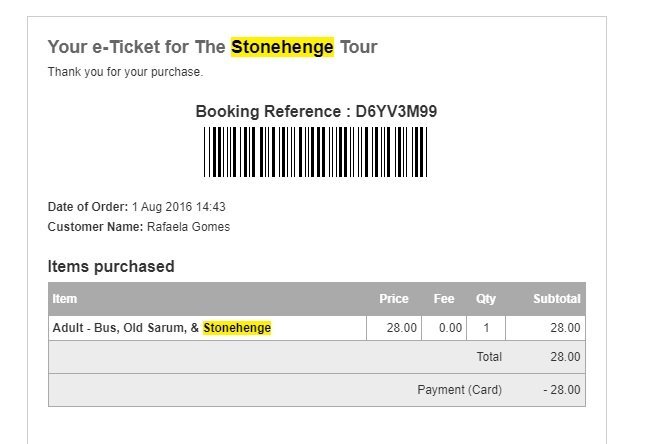Image resolution: width=657 pixels, height=444 pixels.
Task: Click the Qty column header
Action: coord(486,298)
